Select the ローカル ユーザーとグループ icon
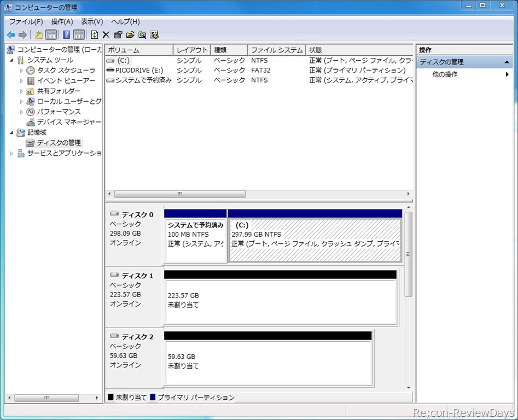The height and width of the screenshot is (420, 518). tap(31, 101)
